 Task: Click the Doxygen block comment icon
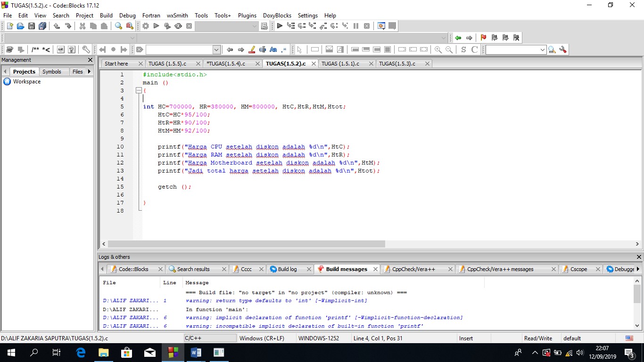(x=35, y=49)
